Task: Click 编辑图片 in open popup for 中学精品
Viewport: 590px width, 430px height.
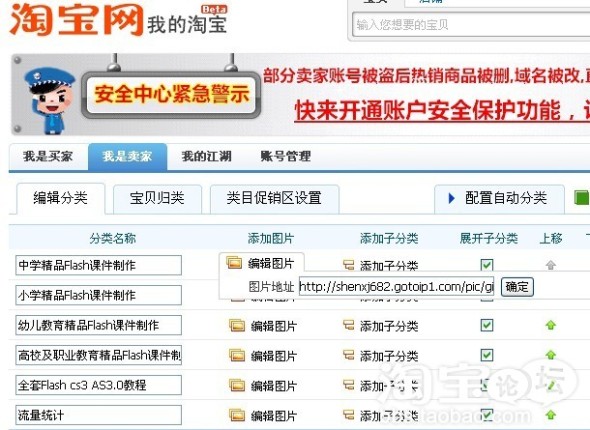Action: [271, 263]
